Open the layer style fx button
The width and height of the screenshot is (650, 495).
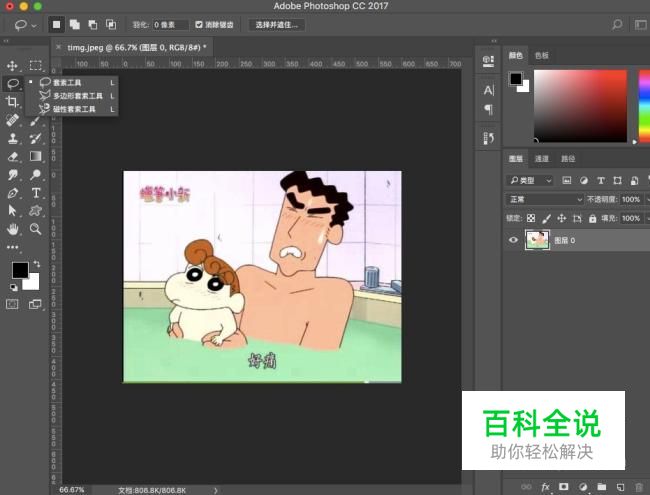(x=546, y=487)
